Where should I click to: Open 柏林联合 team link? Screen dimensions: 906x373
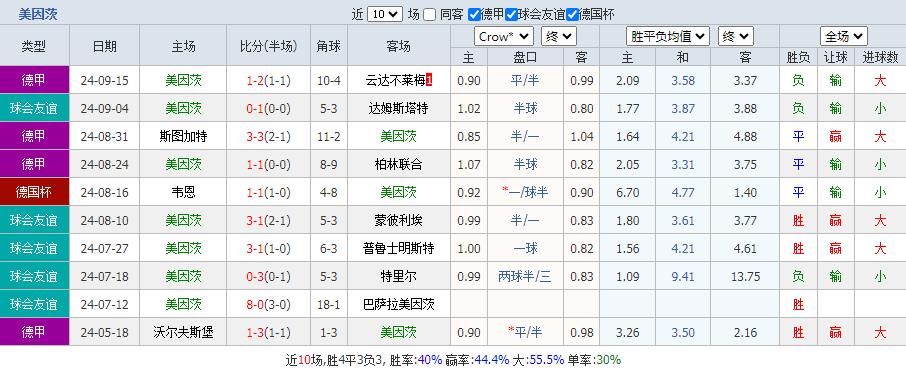pyautogui.click(x=399, y=165)
